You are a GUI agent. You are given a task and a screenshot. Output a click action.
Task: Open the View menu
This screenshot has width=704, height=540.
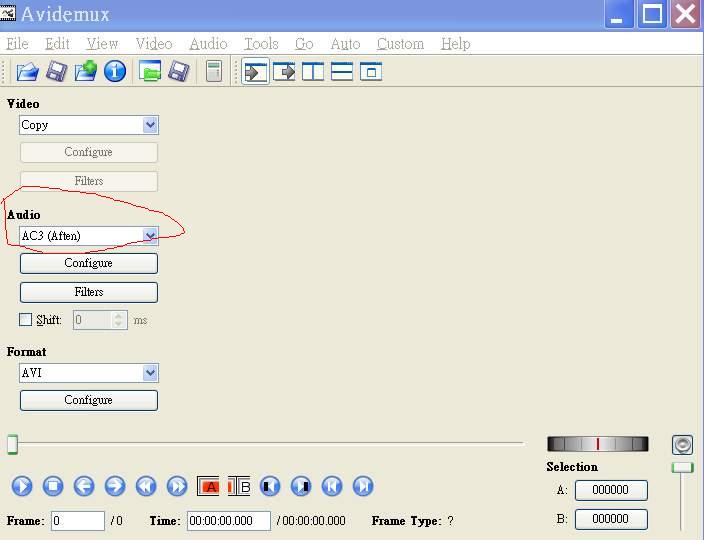(x=102, y=44)
